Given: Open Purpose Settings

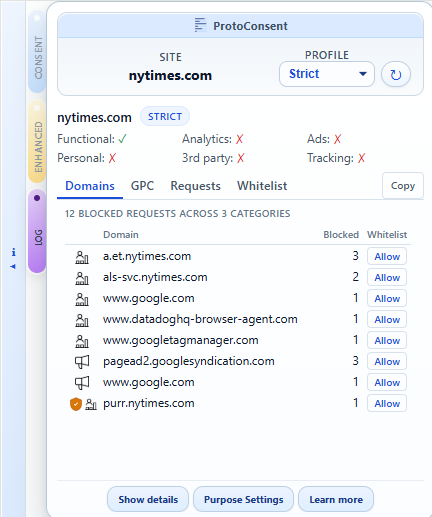Looking at the screenshot, I should 243,499.
